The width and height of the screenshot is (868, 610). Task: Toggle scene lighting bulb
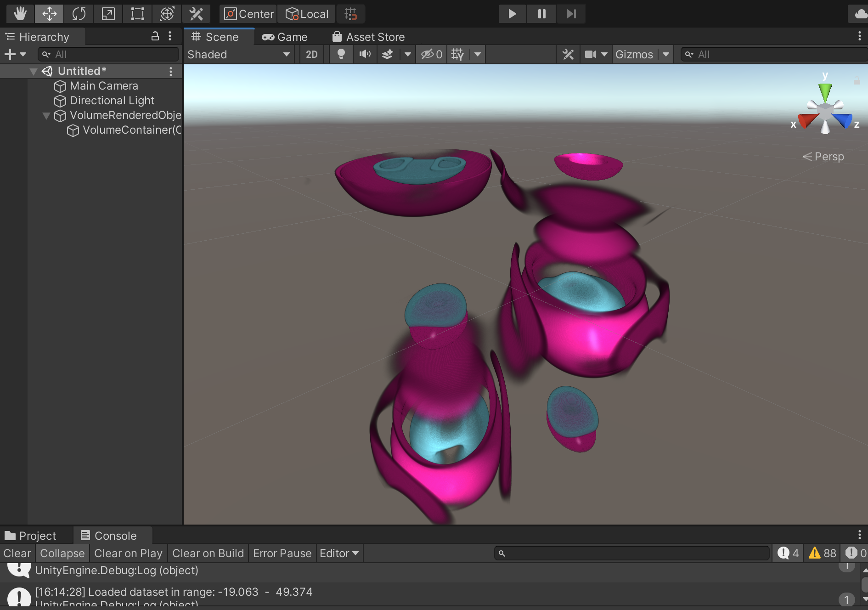341,55
